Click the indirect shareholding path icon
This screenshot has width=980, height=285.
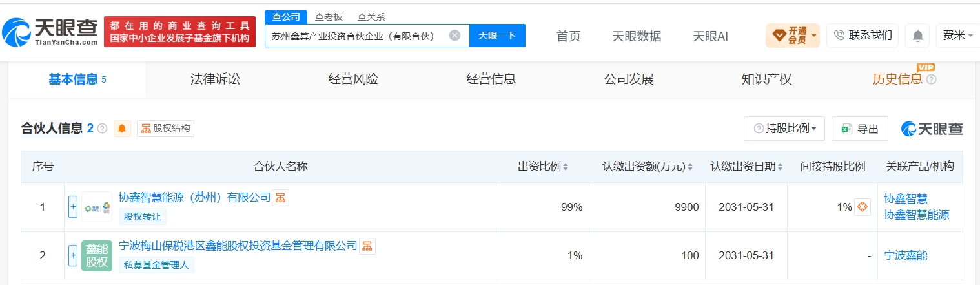862,207
